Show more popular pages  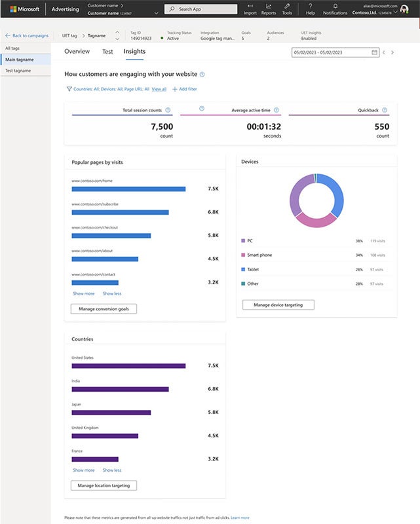[83, 293]
